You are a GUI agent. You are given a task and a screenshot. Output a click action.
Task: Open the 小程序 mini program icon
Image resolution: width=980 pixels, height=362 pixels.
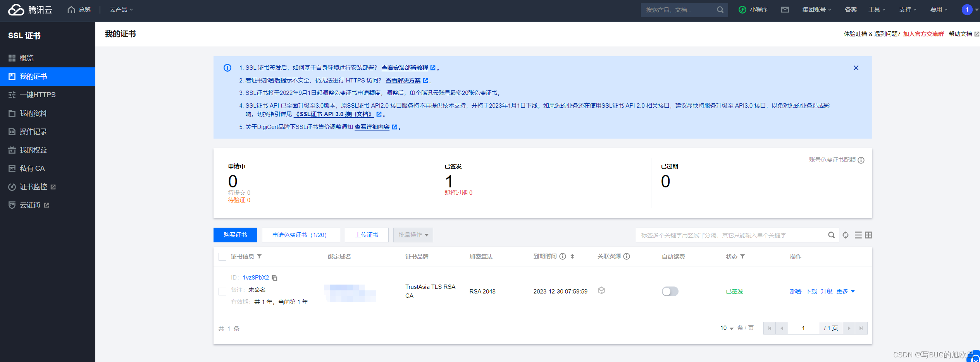point(742,10)
